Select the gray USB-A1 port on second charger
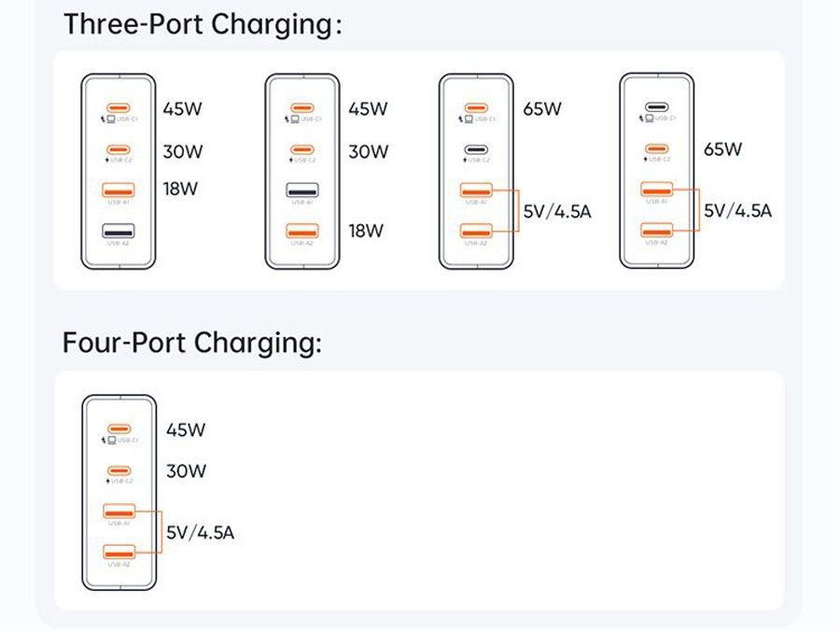Screen dimensions: 840x631 [301, 190]
